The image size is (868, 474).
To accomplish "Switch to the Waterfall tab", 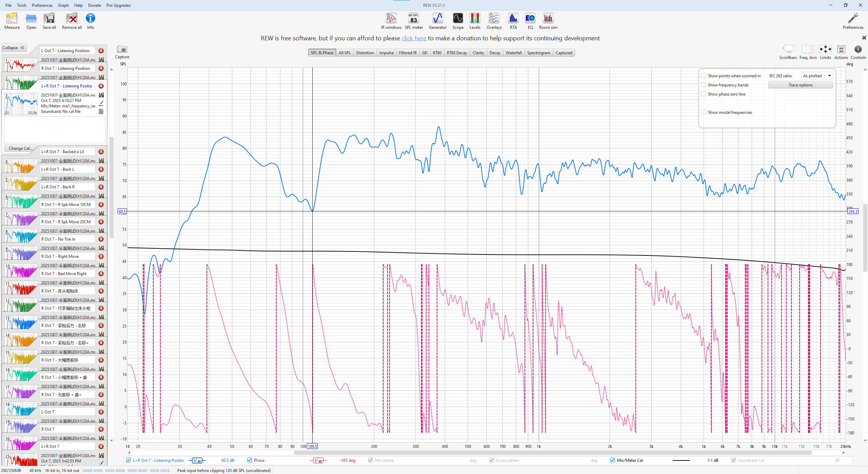I will click(513, 53).
